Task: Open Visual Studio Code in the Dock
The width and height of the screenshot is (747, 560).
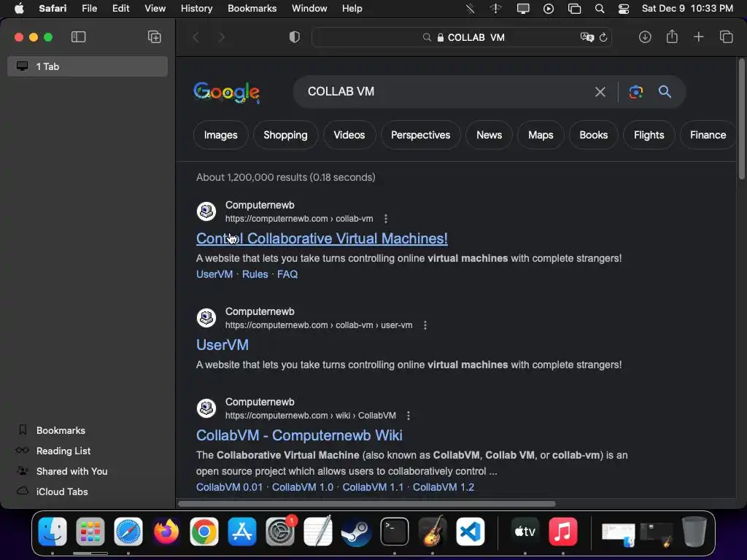Action: 471,532
